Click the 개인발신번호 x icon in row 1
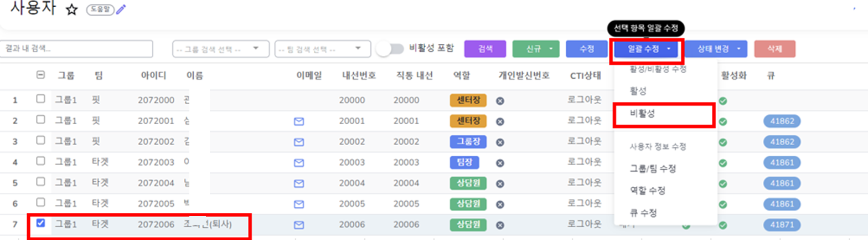 (x=499, y=101)
